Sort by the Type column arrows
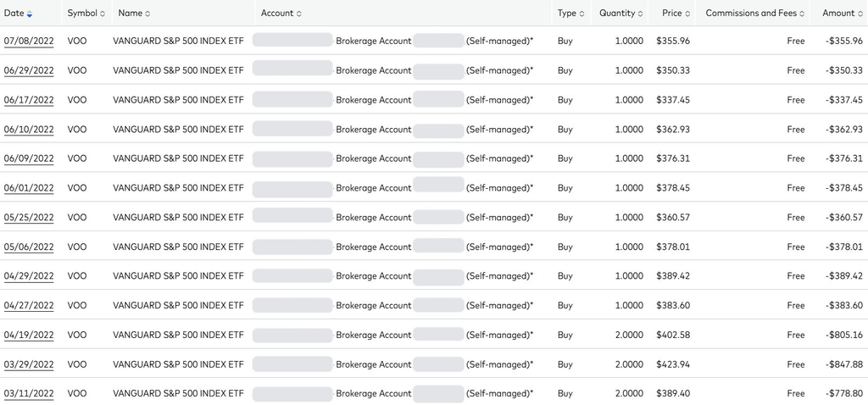868x405 pixels. (x=581, y=14)
